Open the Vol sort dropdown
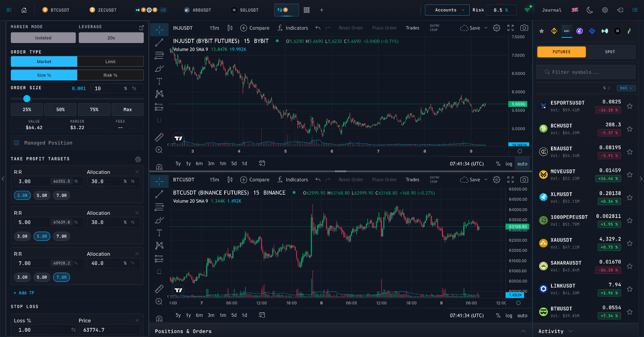This screenshot has height=337, width=644. pyautogui.click(x=626, y=88)
